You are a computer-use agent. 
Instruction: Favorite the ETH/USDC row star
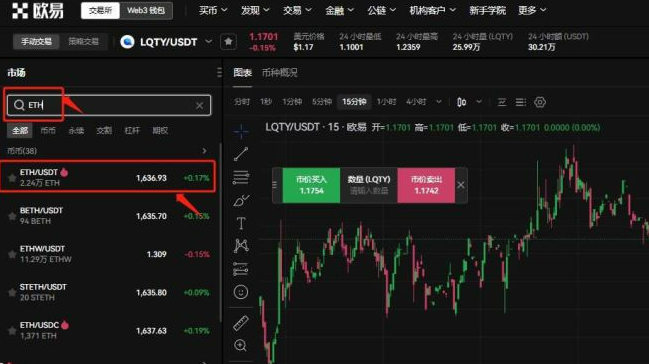click(x=12, y=330)
